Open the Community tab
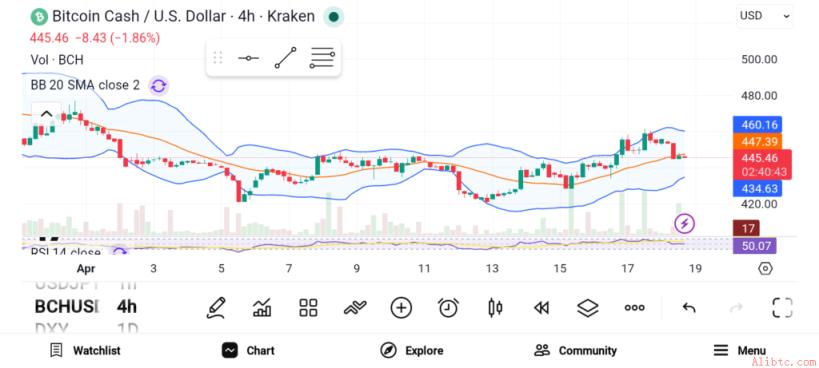819x368 pixels. tap(576, 350)
